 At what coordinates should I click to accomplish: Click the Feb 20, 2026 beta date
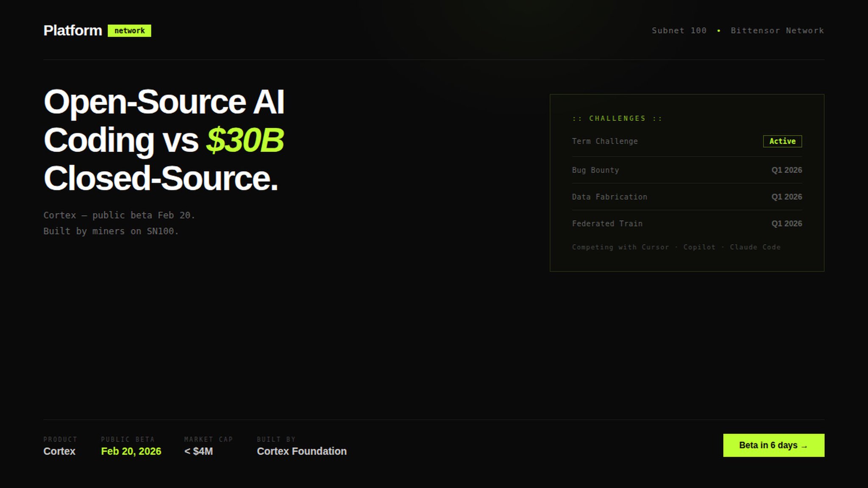tap(131, 451)
